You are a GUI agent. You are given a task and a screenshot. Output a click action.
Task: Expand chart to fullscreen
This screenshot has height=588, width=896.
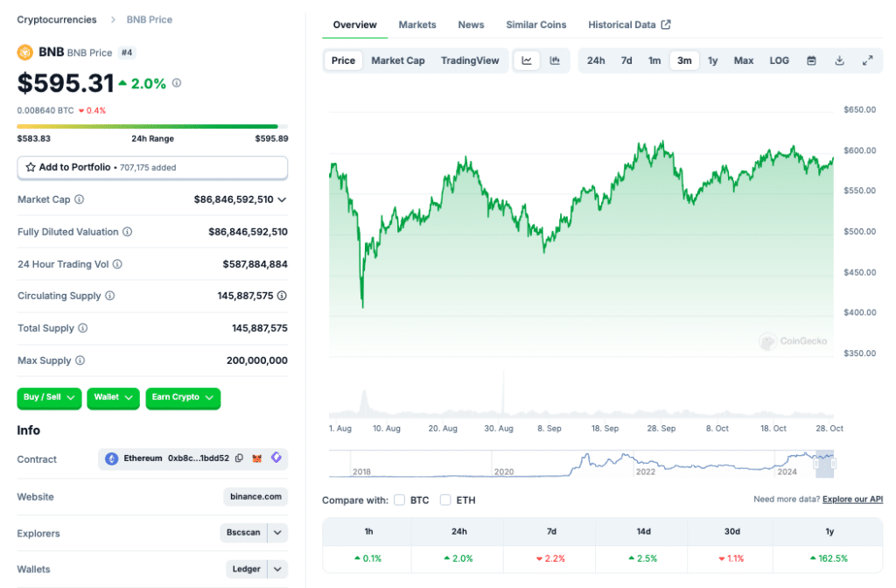pos(867,60)
